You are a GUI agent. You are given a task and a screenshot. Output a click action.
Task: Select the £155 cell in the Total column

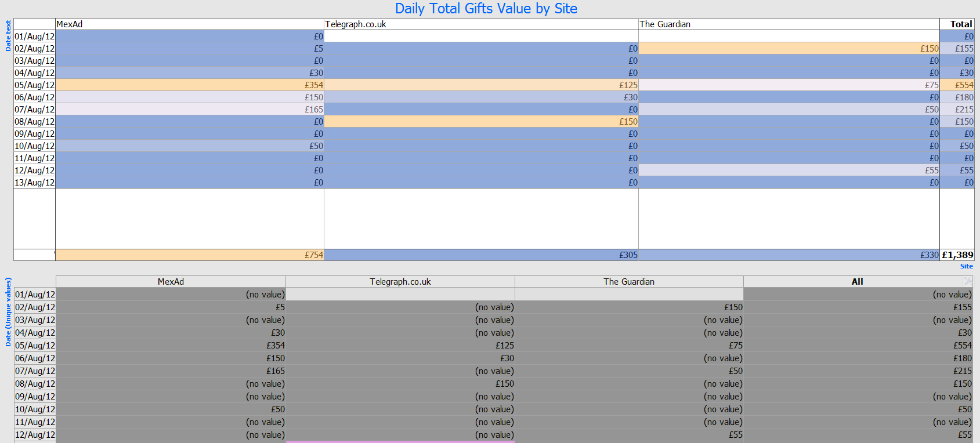[x=957, y=49]
